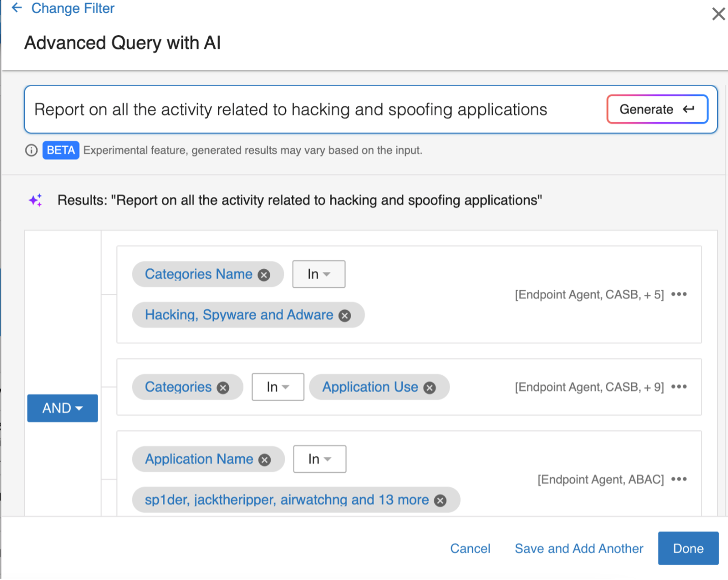Click the AI sparkle icon beside Results

click(35, 200)
